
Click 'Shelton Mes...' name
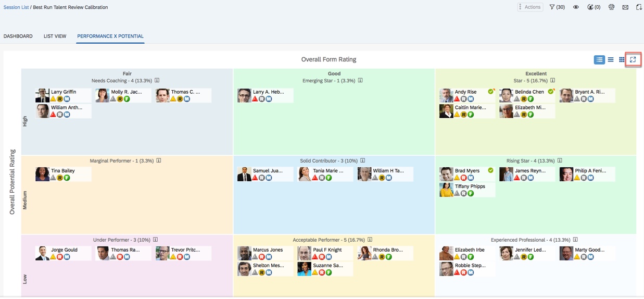point(269,266)
